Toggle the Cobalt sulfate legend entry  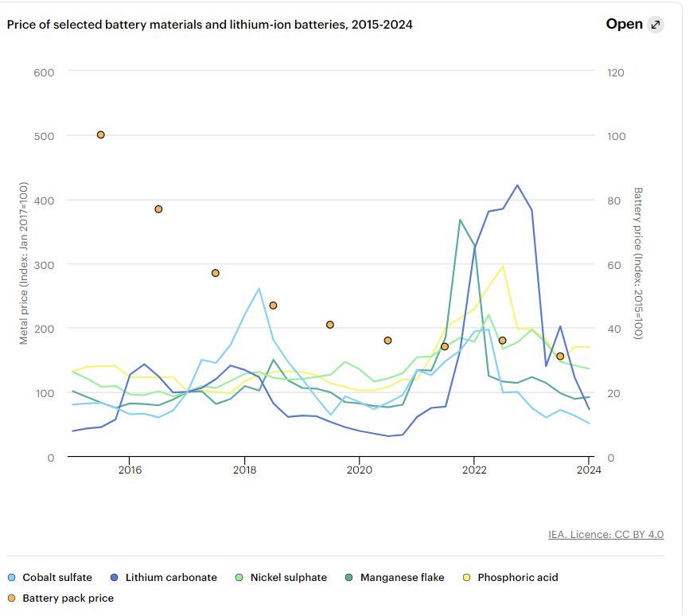(50, 577)
